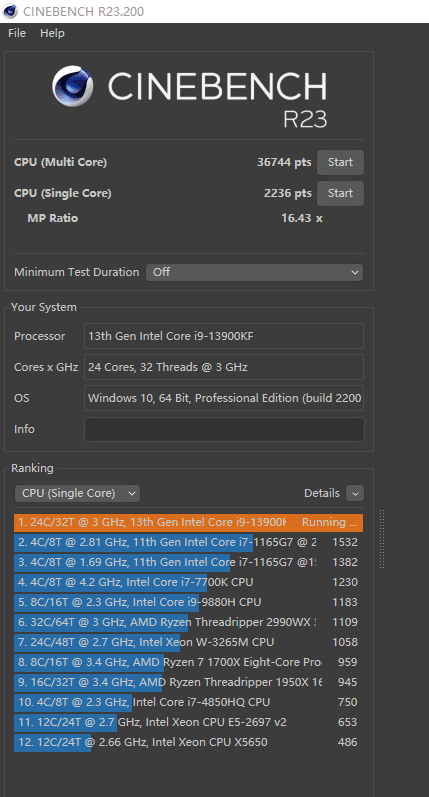Image resolution: width=429 pixels, height=797 pixels.
Task: Click the Info input field
Action: (x=224, y=429)
